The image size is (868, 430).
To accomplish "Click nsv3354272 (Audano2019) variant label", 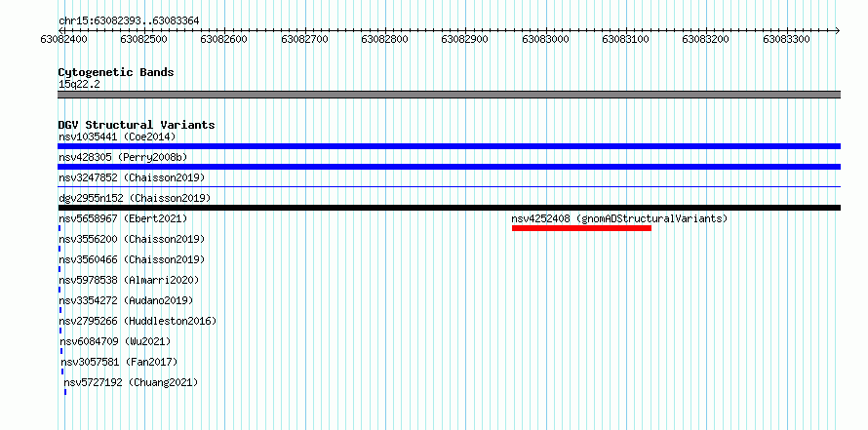I will click(x=126, y=300).
